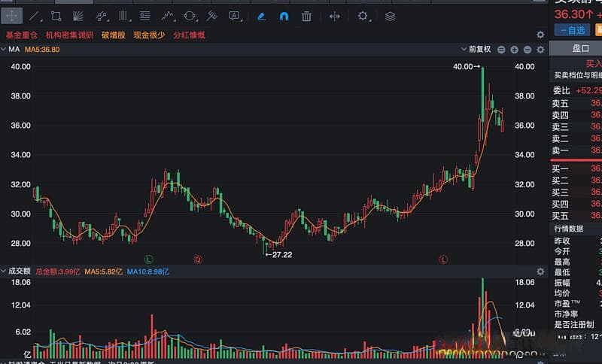Click the 27.22 low price marker on the chart
Viewport: 602px width, 364px height.
pos(279,255)
